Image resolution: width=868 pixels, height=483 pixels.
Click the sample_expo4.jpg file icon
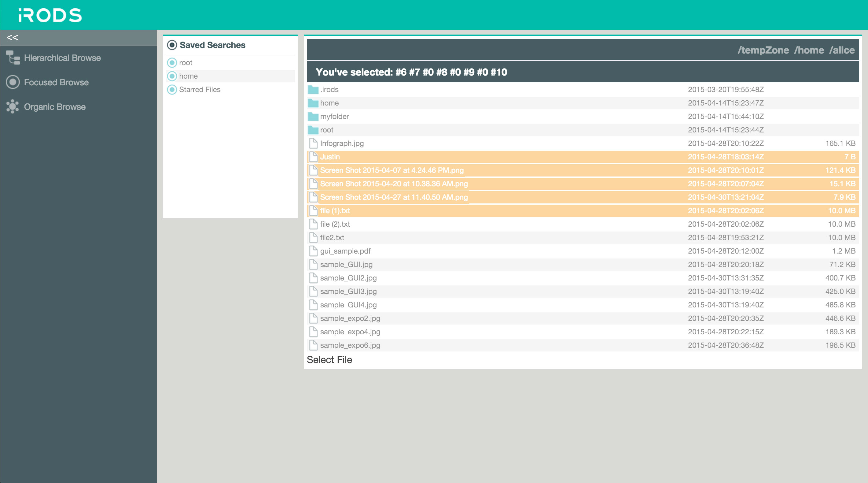pyautogui.click(x=313, y=332)
